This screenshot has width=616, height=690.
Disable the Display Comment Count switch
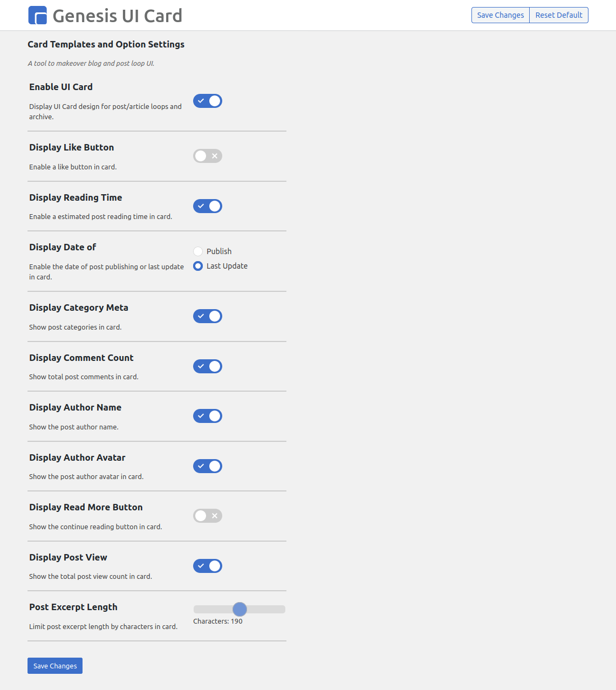[x=208, y=366]
